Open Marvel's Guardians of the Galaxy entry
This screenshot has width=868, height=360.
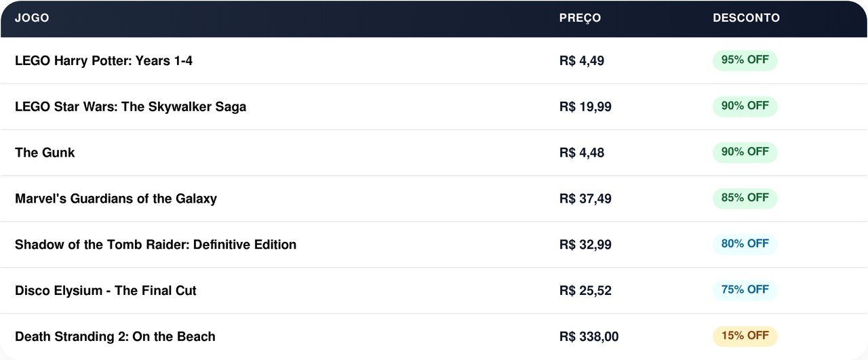pyautogui.click(x=116, y=199)
